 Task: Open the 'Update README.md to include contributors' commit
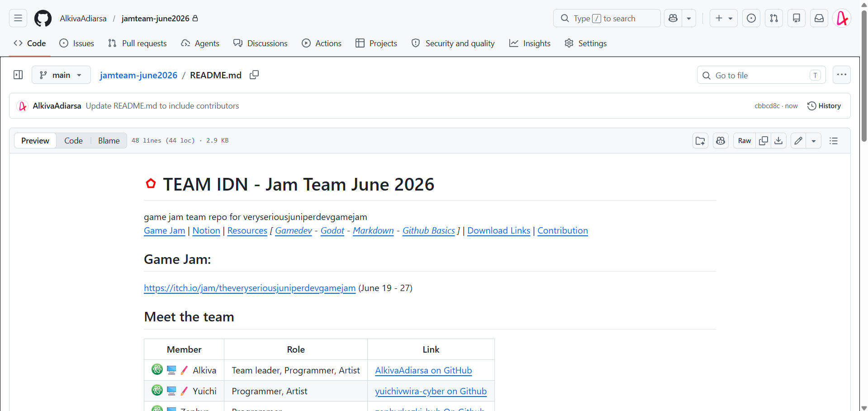pyautogui.click(x=162, y=106)
